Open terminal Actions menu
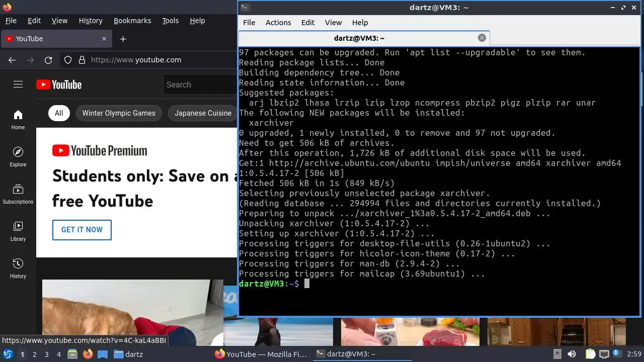 (278, 23)
